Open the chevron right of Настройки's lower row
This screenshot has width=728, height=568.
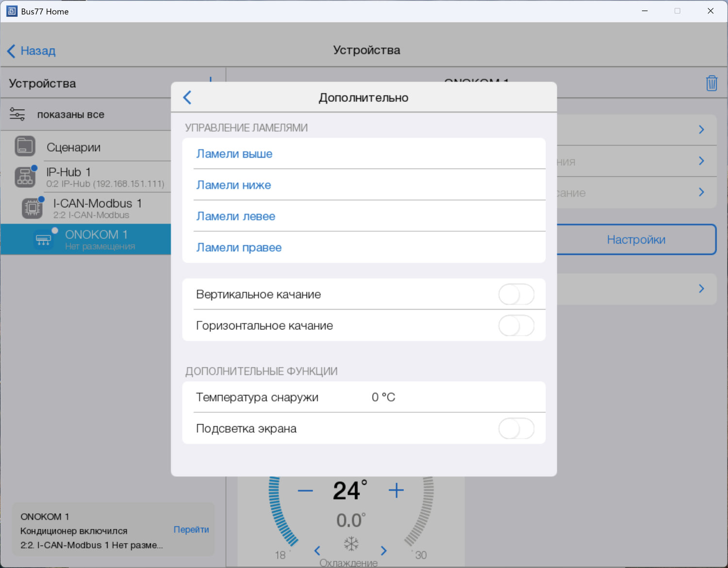coord(701,289)
